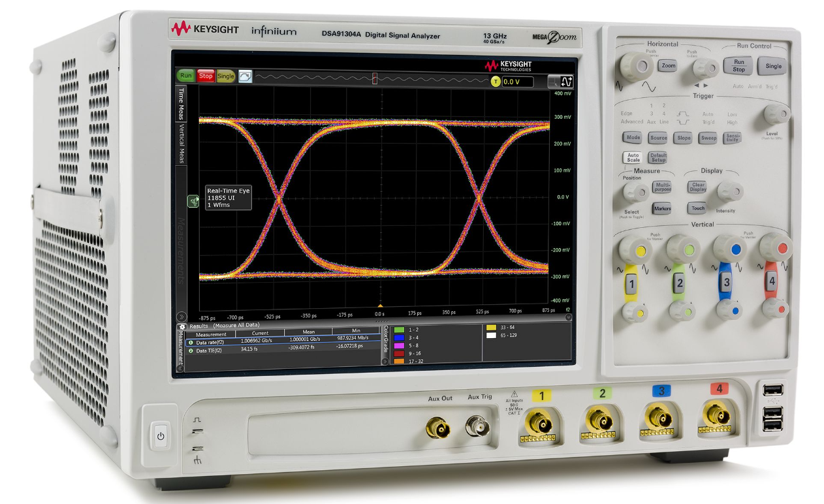Click red 9 - 16 color grade swatch
Screen dimensions: 824x504
399,353
